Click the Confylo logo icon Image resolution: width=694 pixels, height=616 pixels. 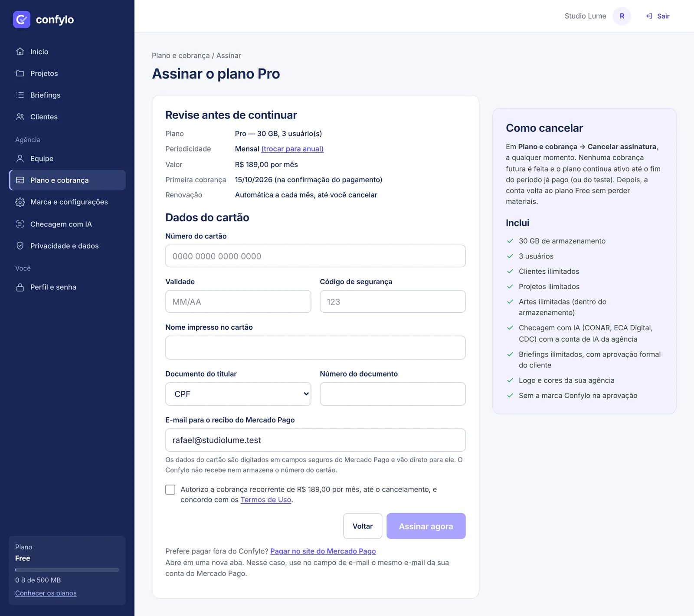click(x=22, y=20)
